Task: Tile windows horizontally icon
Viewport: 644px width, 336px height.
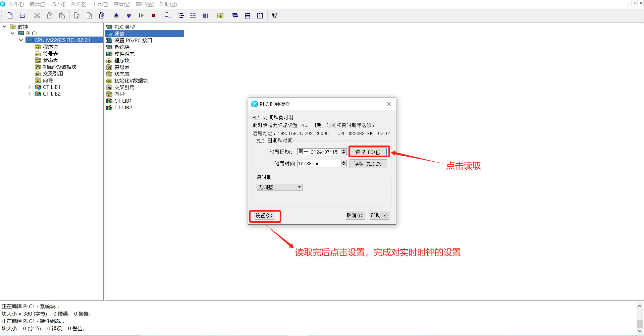Action: (248, 15)
